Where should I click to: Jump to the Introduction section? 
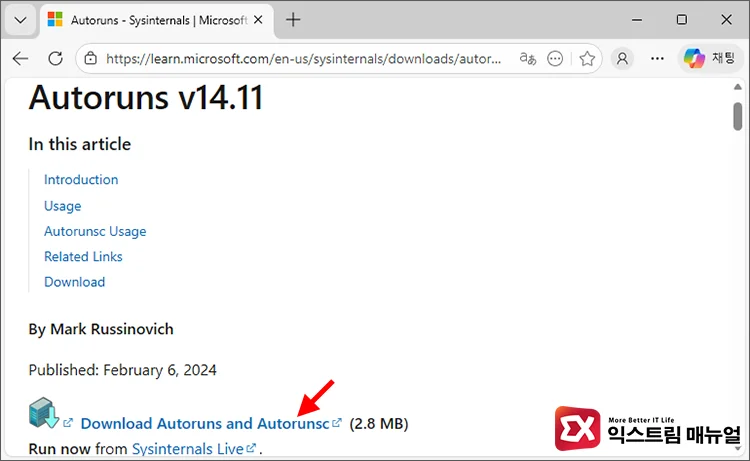[x=81, y=180]
